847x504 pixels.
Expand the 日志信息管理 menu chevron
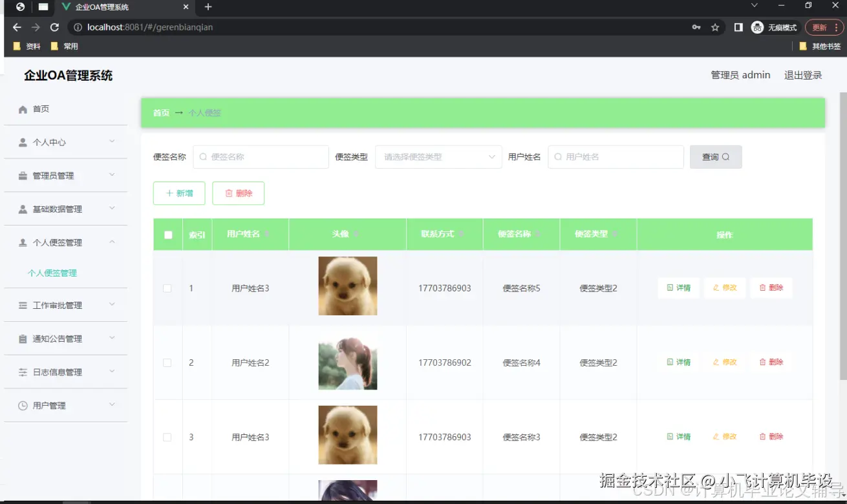112,372
